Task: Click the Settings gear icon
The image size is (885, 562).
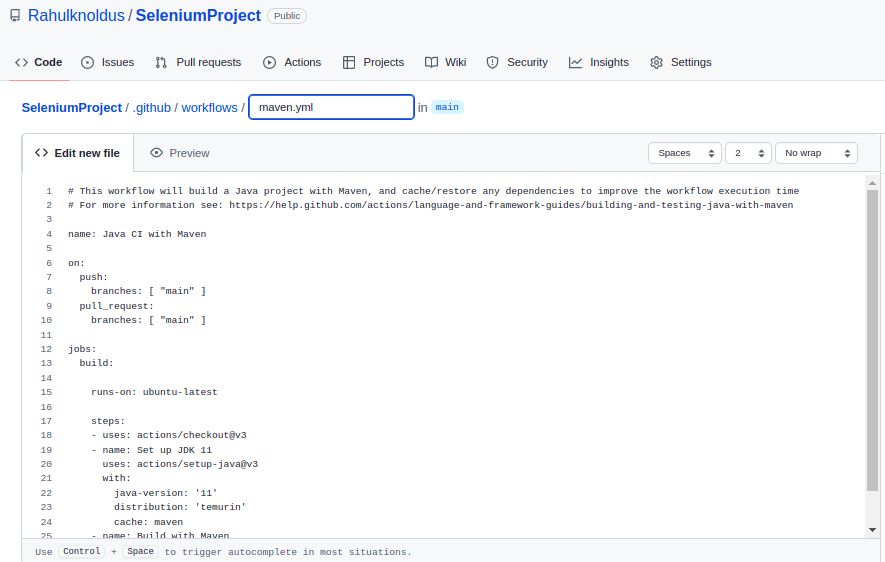Action: [656, 62]
